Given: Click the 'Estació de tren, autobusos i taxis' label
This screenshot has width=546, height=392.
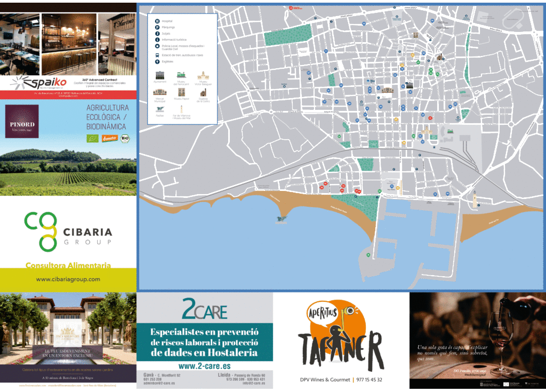Looking at the screenshot, I should point(182,55).
